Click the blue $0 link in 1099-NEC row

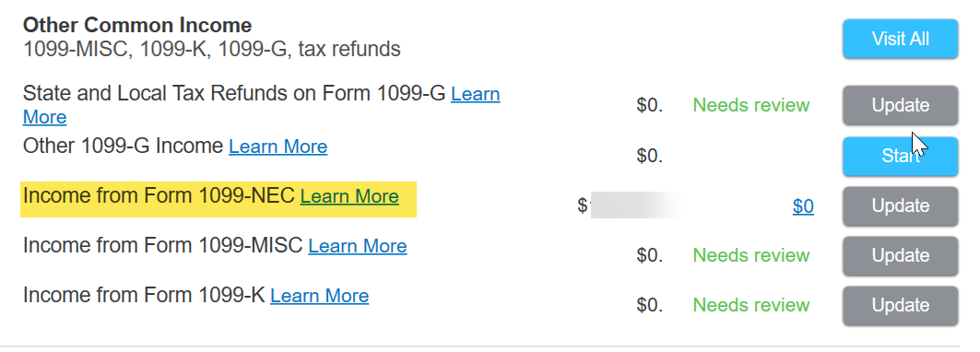(x=803, y=205)
